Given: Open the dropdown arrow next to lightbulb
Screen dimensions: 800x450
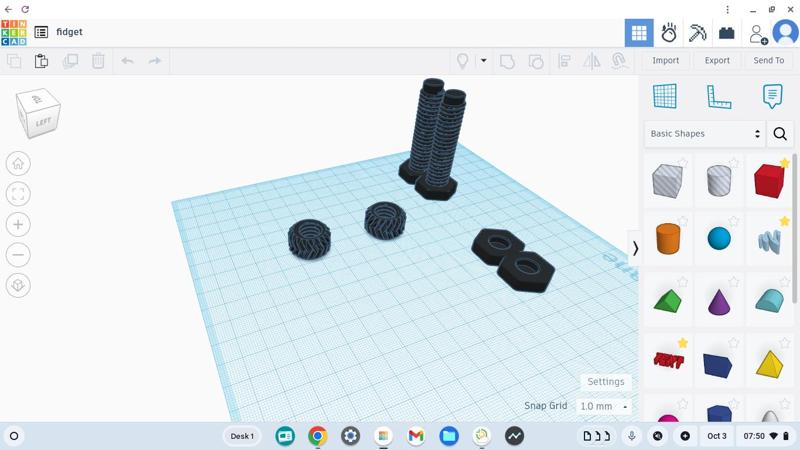Looking at the screenshot, I should [483, 61].
